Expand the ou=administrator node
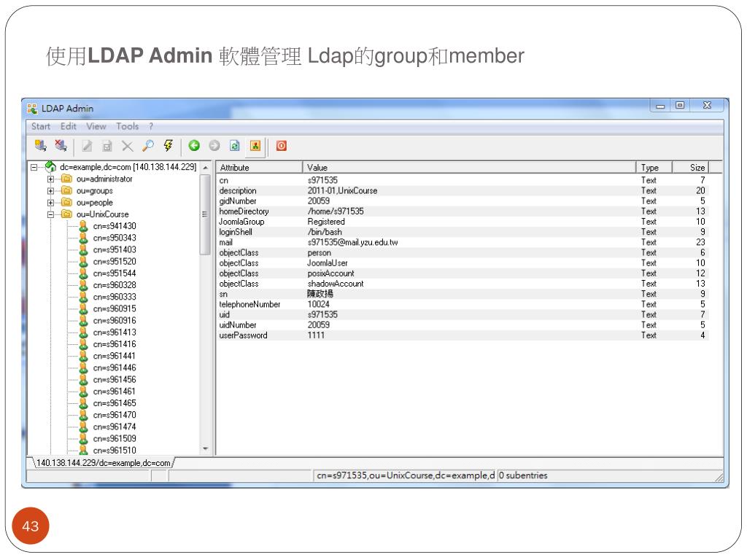The width and height of the screenshot is (747, 560). point(50,179)
